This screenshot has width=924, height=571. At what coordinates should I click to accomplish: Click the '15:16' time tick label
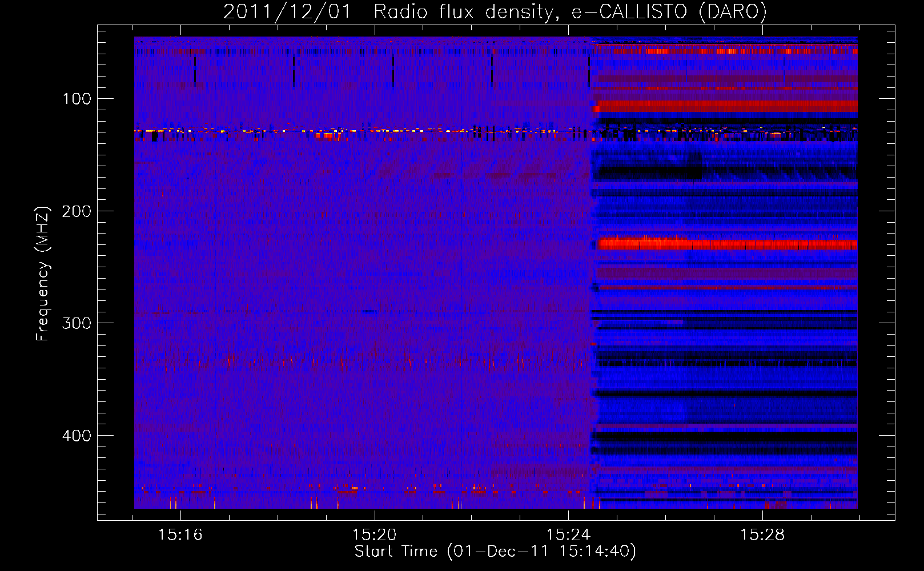(x=180, y=535)
